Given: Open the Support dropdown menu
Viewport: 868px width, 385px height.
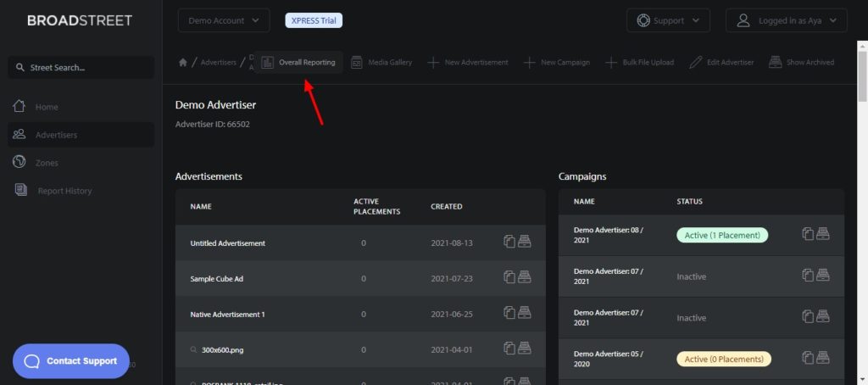Looking at the screenshot, I should click(668, 20).
